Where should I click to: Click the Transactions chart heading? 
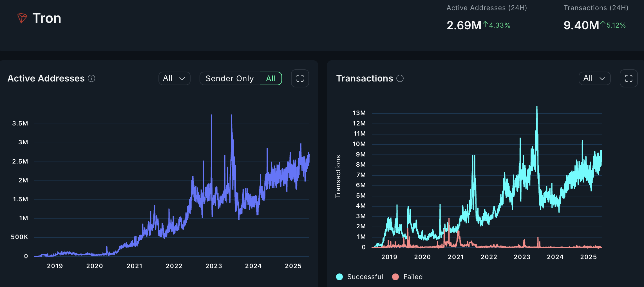[x=365, y=78]
